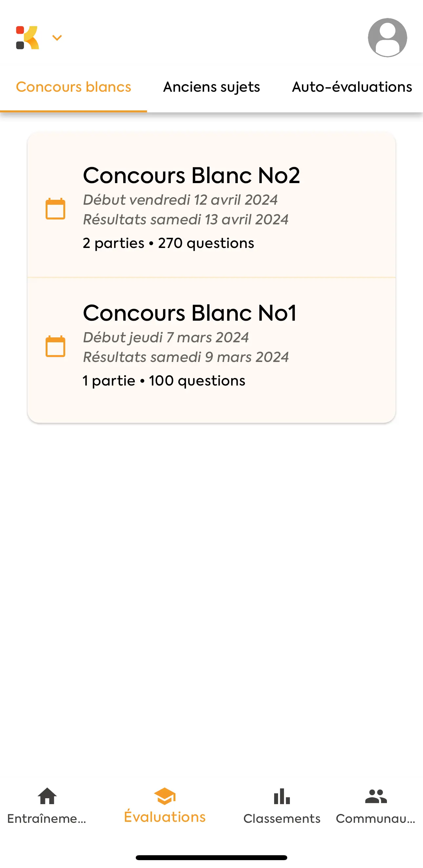423x868 pixels.
Task: Open Classements via the bar chart icon
Action: coord(282,796)
